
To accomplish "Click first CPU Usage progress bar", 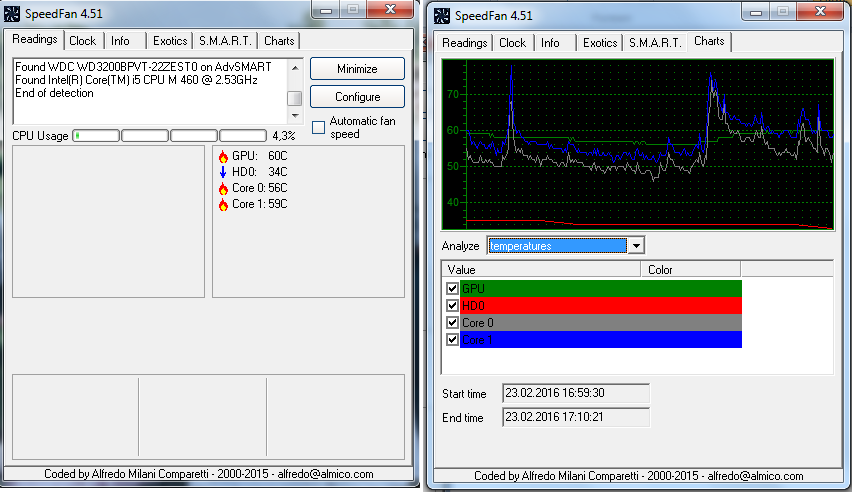I will tap(96, 136).
